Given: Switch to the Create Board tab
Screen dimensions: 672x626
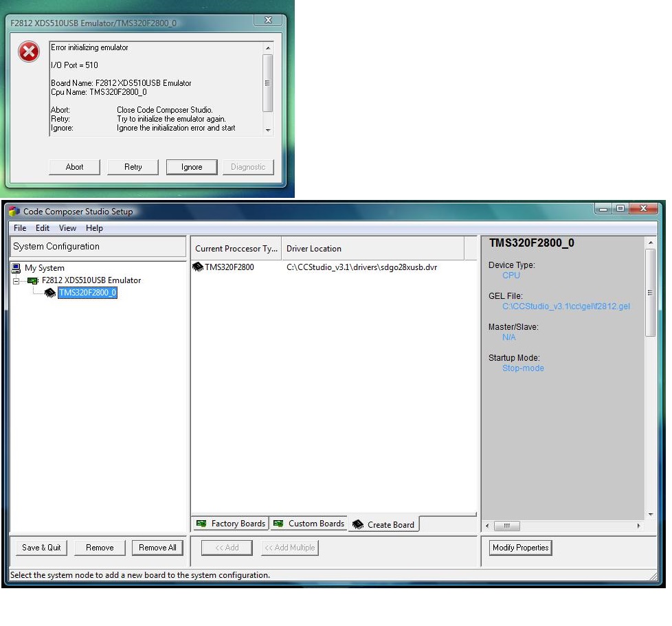Looking at the screenshot, I should [x=383, y=524].
